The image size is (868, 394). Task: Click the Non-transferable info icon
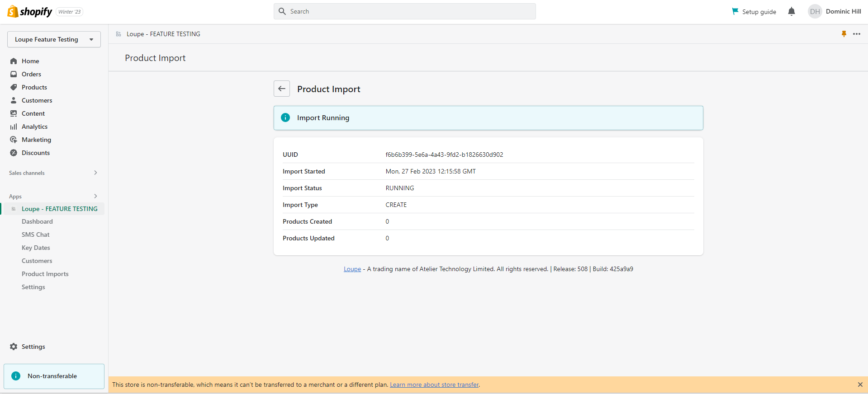tap(16, 376)
